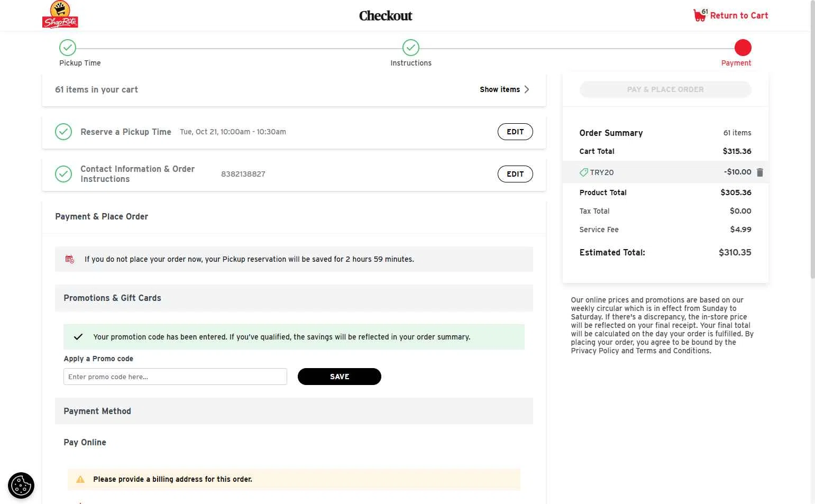Edit contact information and order instructions
815x504 pixels.
pyautogui.click(x=515, y=174)
